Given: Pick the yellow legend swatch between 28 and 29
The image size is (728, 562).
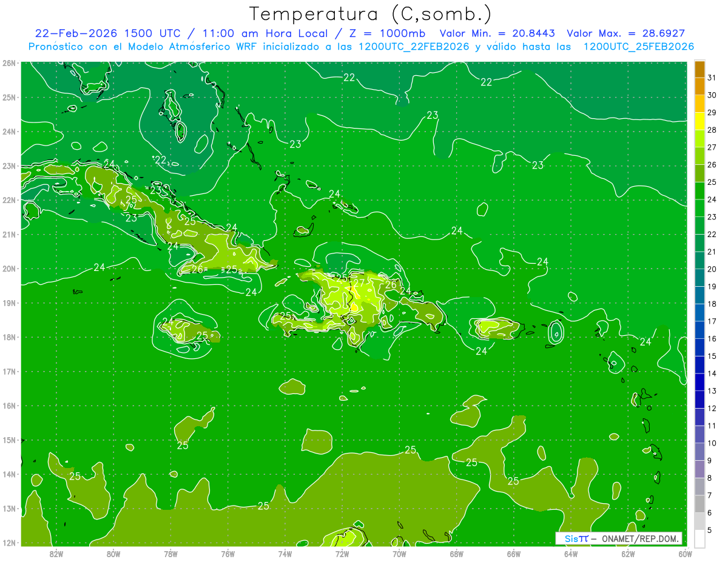Looking at the screenshot, I should point(699,121).
